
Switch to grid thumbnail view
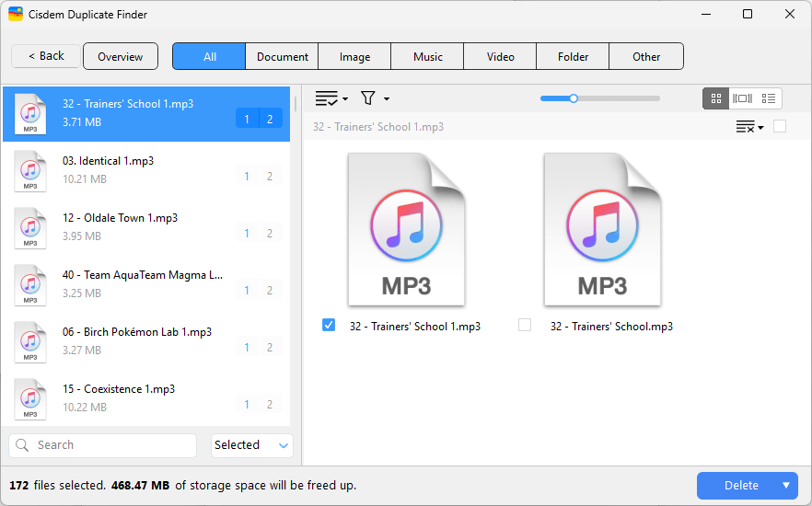click(715, 98)
